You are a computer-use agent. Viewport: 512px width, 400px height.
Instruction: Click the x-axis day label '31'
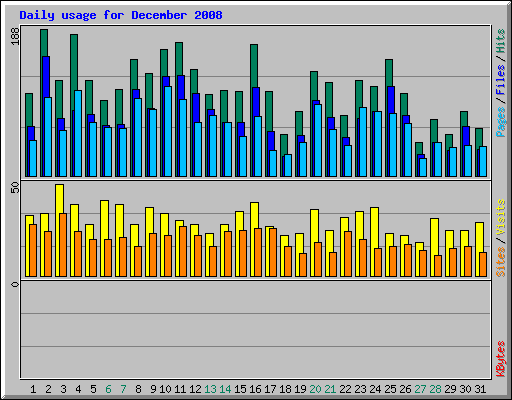[x=480, y=389]
